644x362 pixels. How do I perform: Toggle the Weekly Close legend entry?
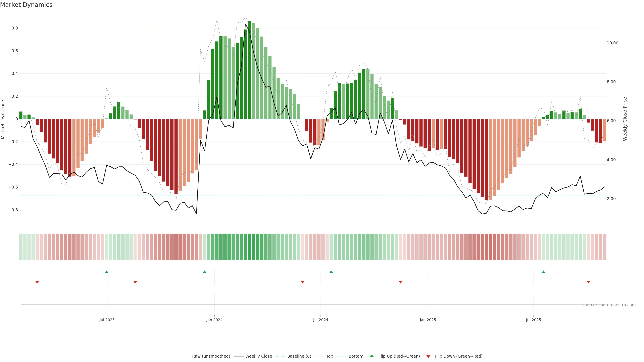point(258,356)
